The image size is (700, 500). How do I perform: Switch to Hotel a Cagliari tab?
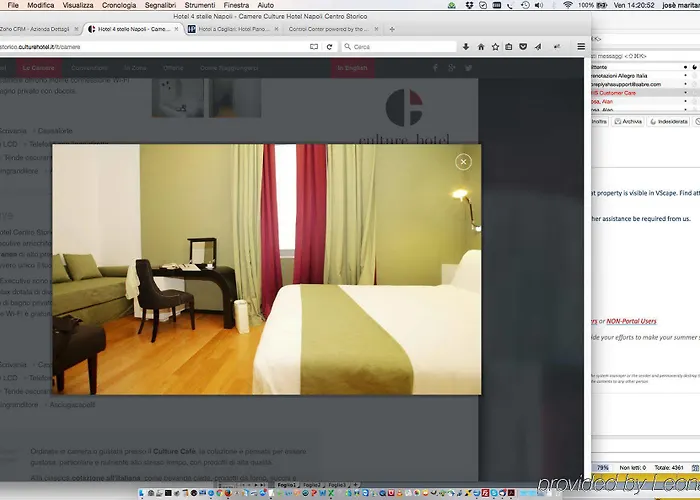(x=234, y=29)
